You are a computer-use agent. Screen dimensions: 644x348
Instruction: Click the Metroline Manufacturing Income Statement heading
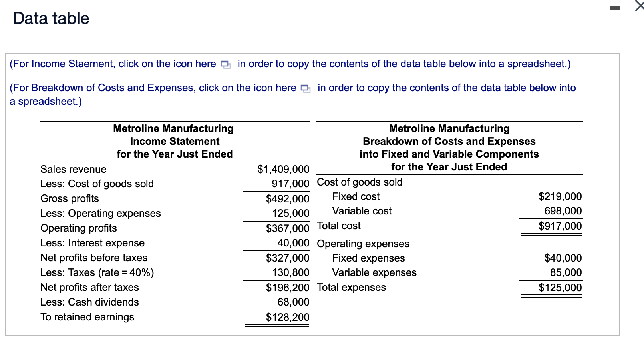174,141
